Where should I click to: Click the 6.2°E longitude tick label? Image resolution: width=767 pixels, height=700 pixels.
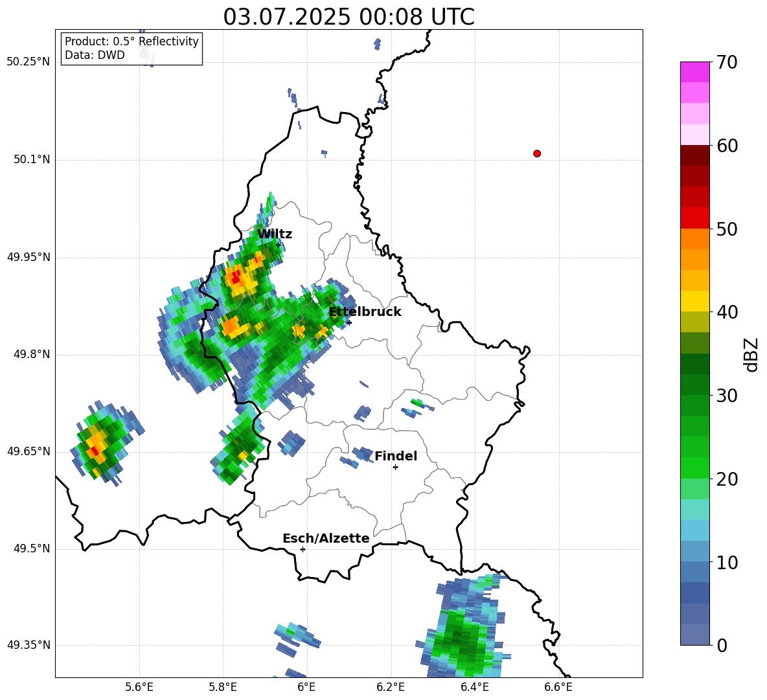pos(391,687)
